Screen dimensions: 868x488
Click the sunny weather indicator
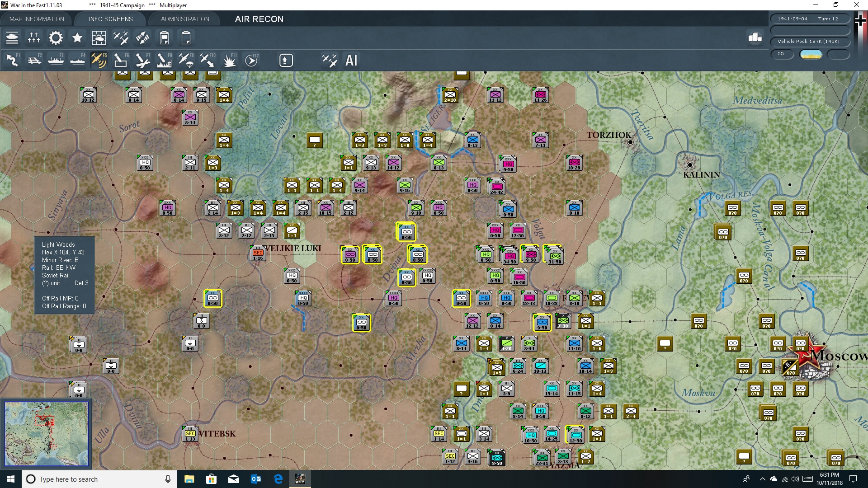pyautogui.click(x=811, y=54)
